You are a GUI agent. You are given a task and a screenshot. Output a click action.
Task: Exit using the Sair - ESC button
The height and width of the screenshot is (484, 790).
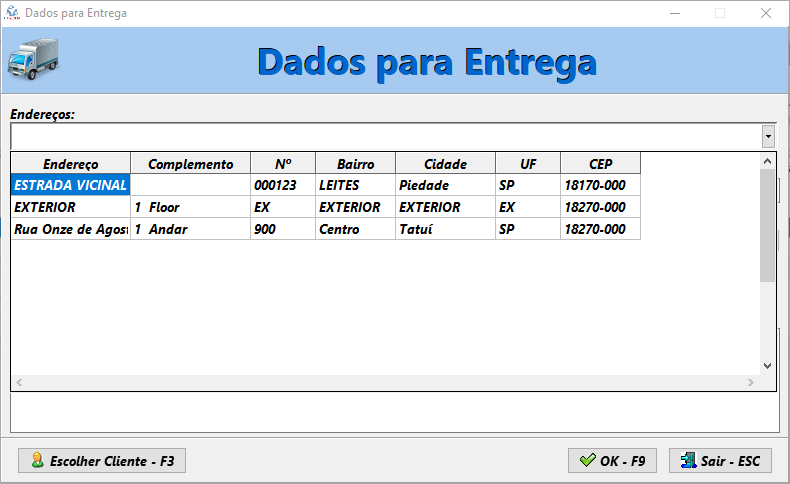pyautogui.click(x=720, y=461)
